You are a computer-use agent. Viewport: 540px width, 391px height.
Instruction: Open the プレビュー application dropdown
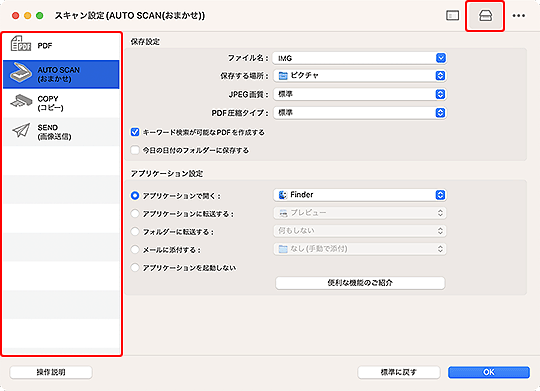360,213
